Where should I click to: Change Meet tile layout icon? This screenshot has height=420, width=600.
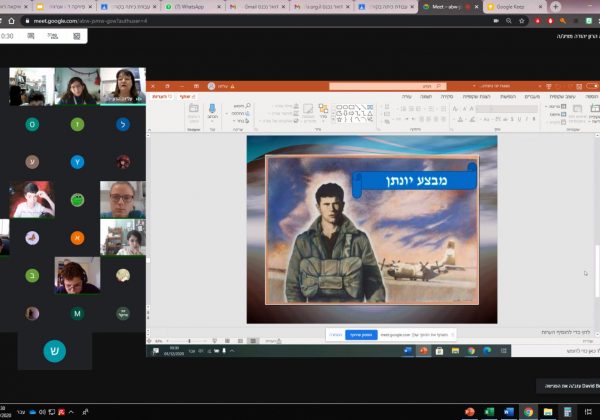[x=77, y=36]
